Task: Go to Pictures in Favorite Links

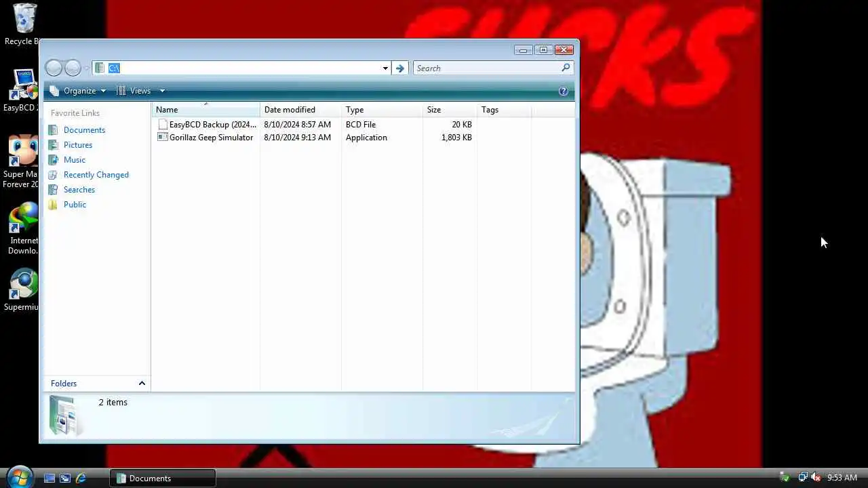Action: (78, 144)
